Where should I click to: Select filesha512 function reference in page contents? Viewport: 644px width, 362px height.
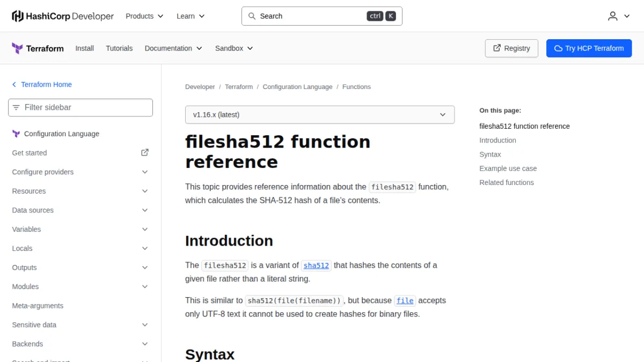click(x=524, y=127)
